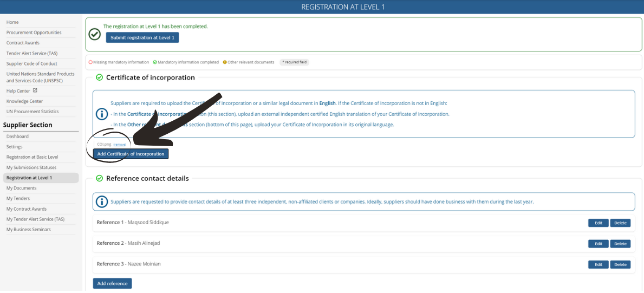Image resolution: width=644 pixels, height=293 pixels.
Task: Click the external link icon beside Help Center
Action: click(x=35, y=90)
